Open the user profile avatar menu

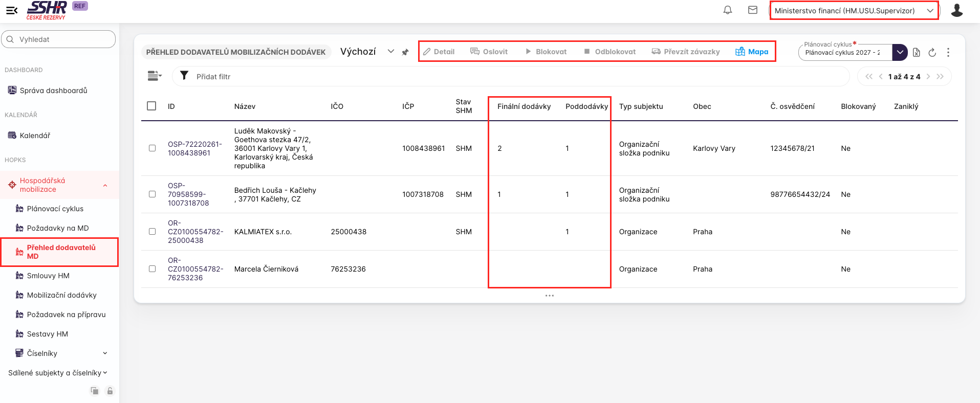[x=956, y=10]
